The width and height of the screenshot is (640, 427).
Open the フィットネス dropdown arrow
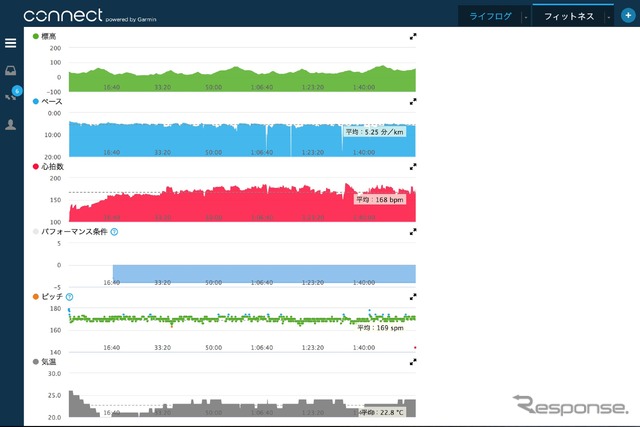(x=609, y=17)
